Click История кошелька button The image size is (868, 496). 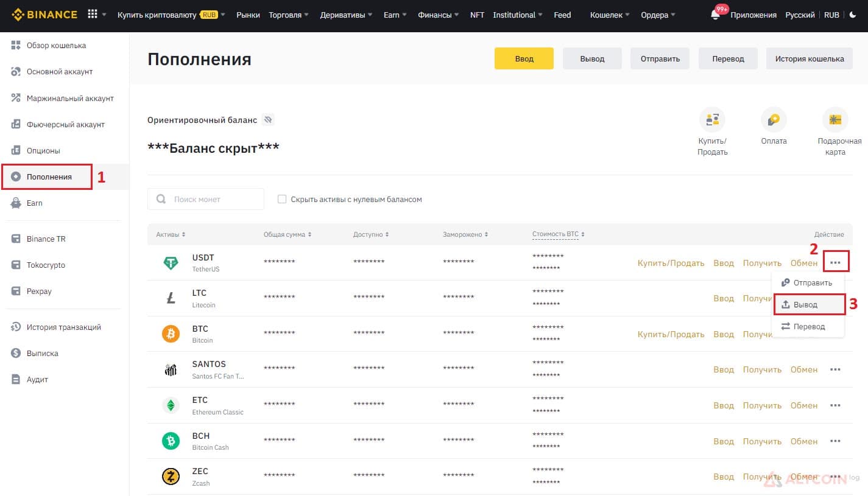810,58
